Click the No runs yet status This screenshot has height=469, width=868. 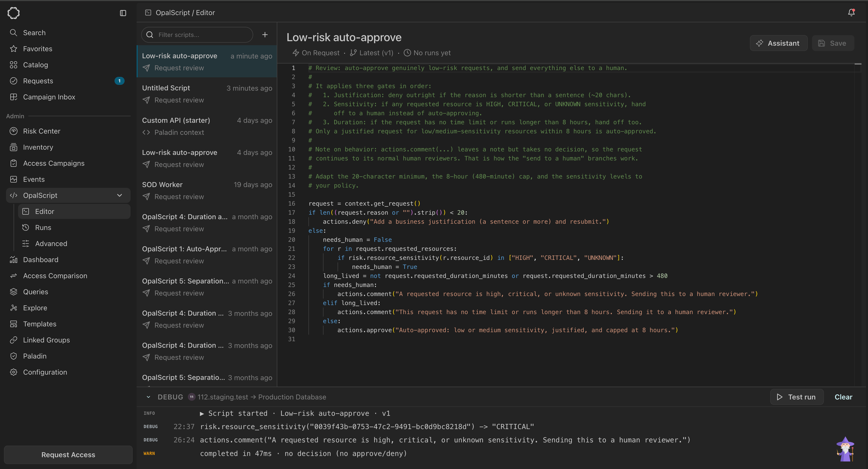pyautogui.click(x=427, y=53)
